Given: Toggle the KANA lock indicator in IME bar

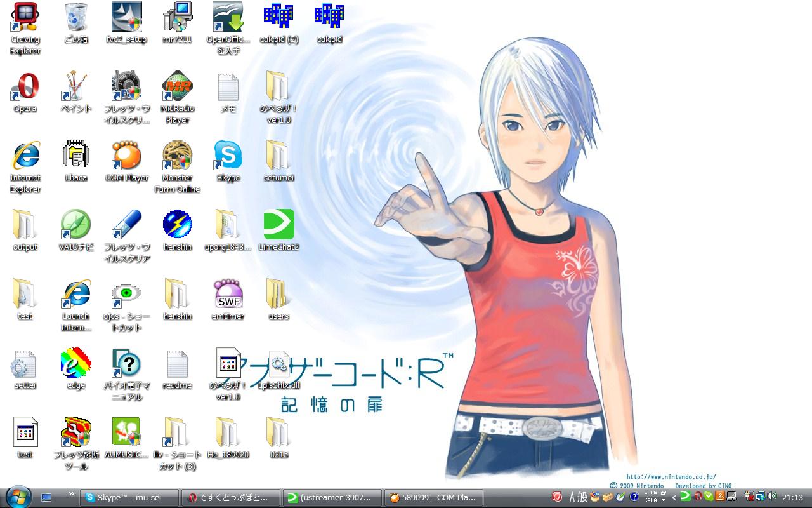Looking at the screenshot, I should click(650, 500).
